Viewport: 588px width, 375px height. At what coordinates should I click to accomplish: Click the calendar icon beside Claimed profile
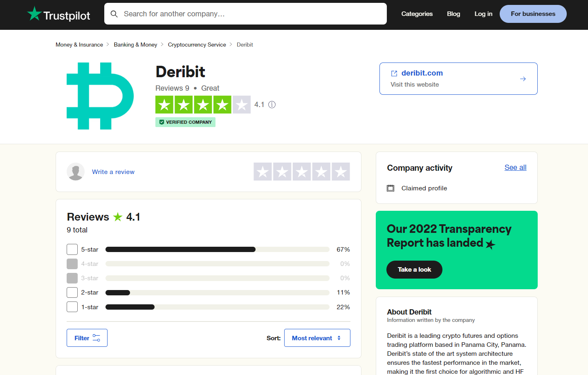coord(391,188)
